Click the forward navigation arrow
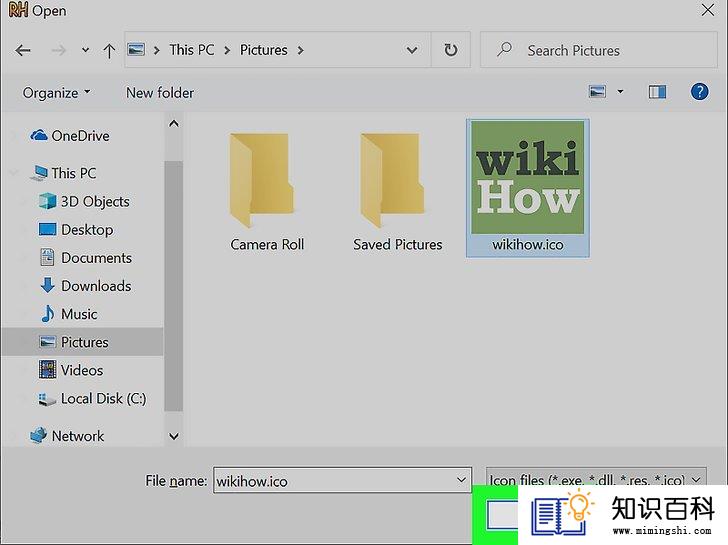The height and width of the screenshot is (545, 728). [58, 50]
